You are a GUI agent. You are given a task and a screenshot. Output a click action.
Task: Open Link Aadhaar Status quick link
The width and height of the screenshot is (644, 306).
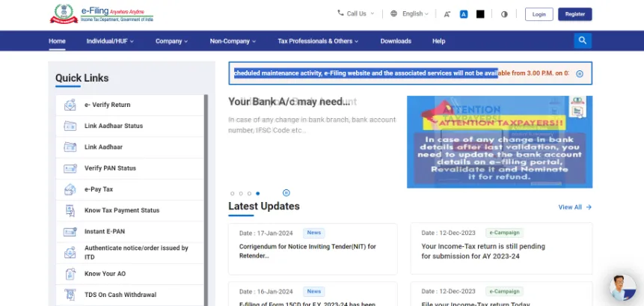pos(130,126)
